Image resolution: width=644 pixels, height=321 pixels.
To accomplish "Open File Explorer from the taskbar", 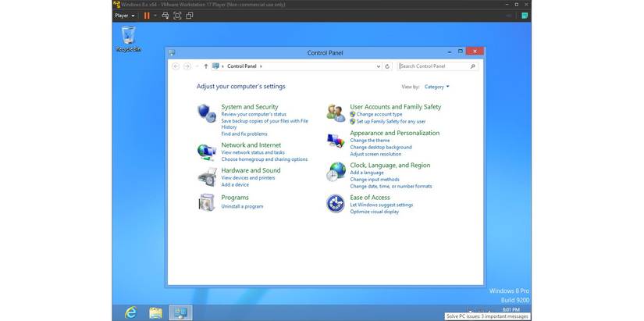I will [x=155, y=312].
